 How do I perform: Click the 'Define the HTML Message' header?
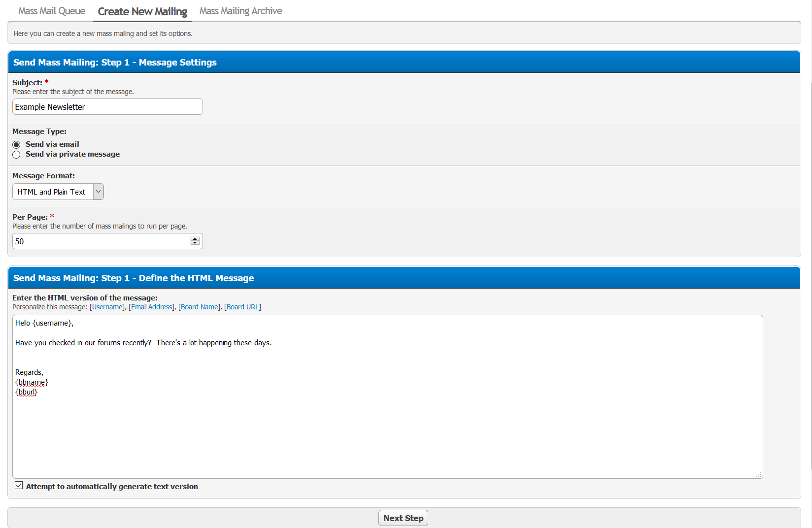pyautogui.click(x=404, y=278)
